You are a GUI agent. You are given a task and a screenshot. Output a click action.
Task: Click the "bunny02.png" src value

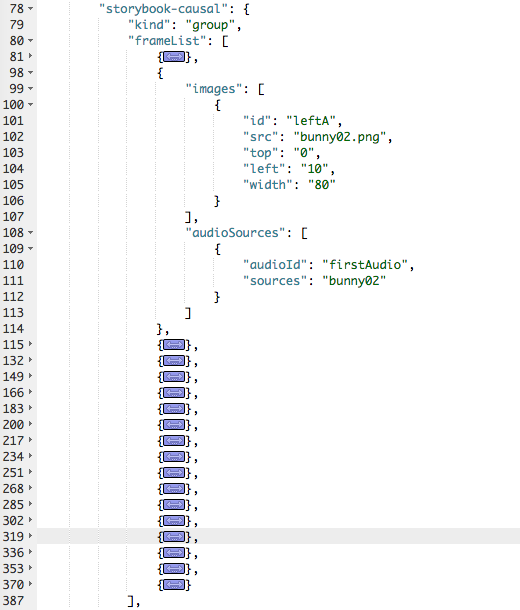(x=340, y=137)
